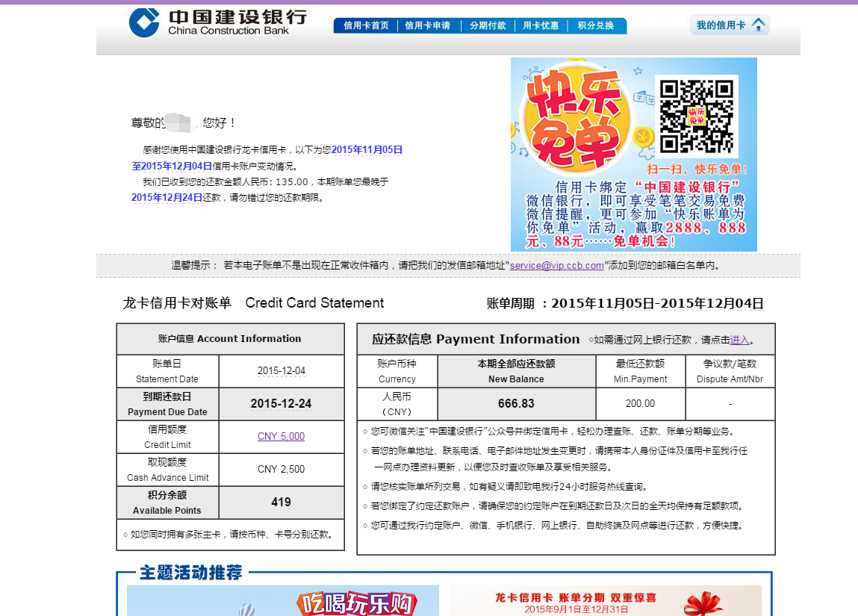Image resolution: width=858 pixels, height=616 pixels.
Task: Click the statement date value 2015-12-04
Action: 282,371
